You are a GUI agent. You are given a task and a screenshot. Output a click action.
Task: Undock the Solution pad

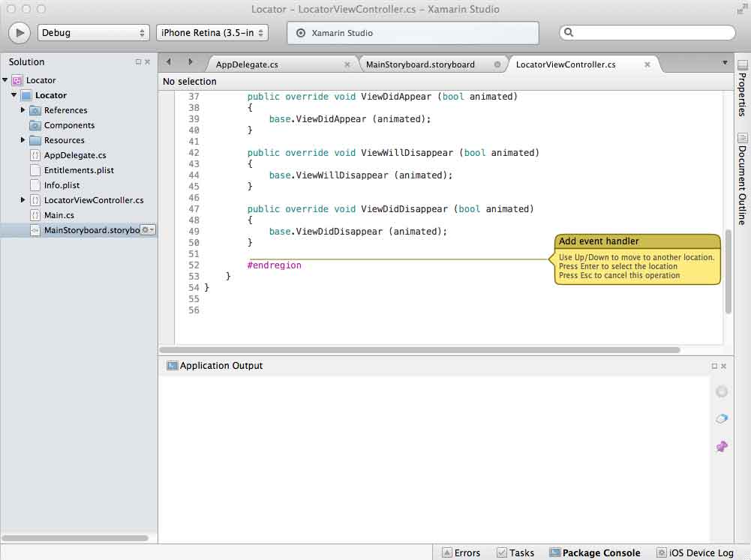coord(138,61)
